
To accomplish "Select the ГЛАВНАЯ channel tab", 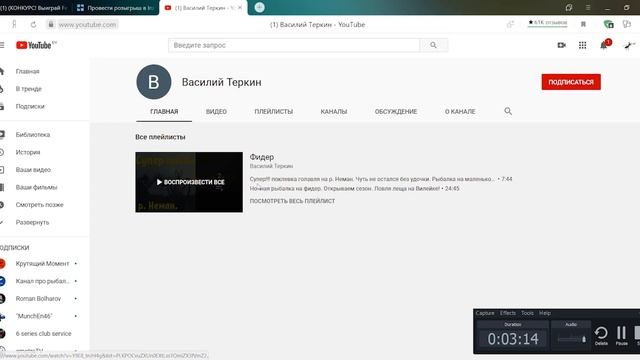I will [164, 111].
